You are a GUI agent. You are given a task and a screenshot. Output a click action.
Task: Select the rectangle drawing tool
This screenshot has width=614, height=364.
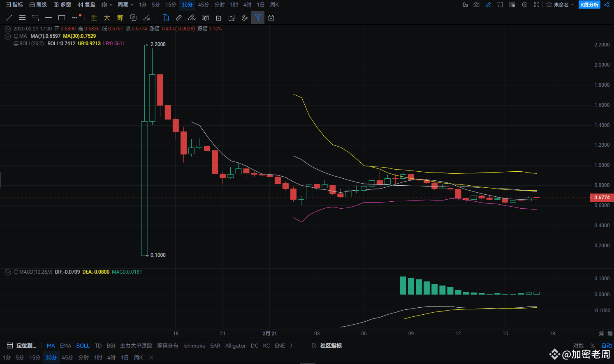[62, 18]
